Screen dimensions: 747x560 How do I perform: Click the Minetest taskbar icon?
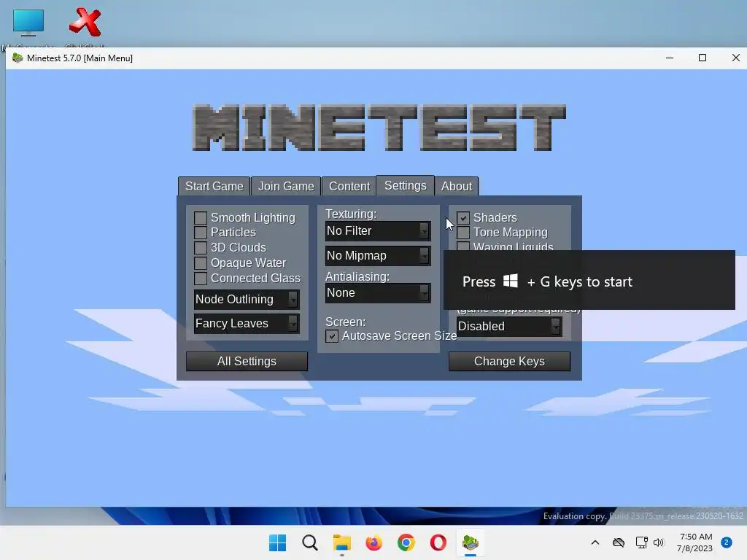471,542
